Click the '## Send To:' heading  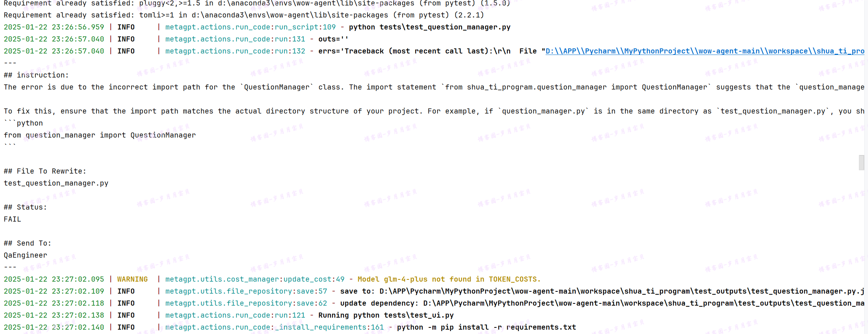coord(27,243)
